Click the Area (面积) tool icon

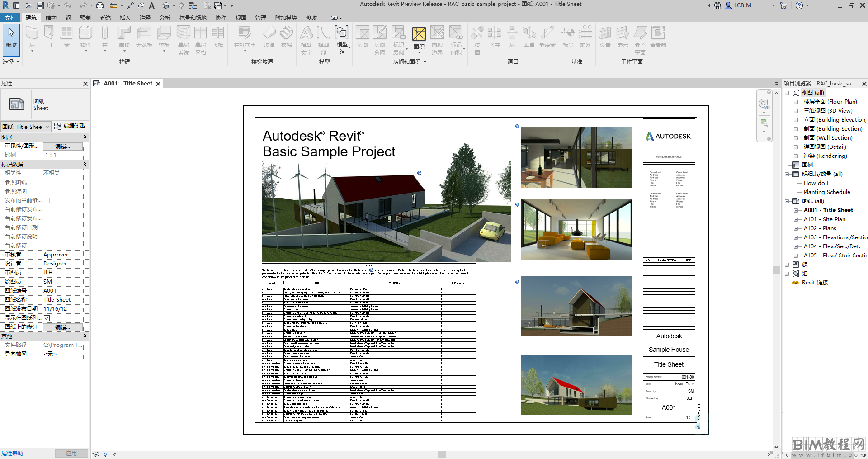point(419,34)
